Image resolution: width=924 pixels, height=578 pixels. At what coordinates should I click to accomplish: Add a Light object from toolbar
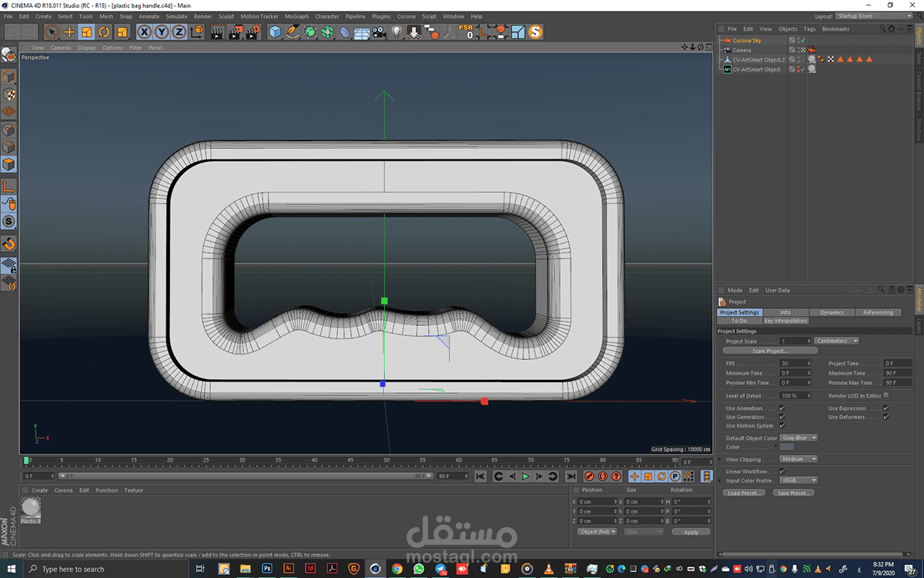click(397, 32)
